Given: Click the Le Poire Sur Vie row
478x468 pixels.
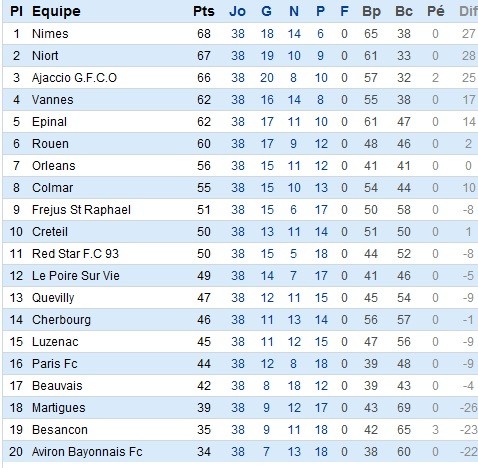Looking at the screenshot, I should 240,276.
